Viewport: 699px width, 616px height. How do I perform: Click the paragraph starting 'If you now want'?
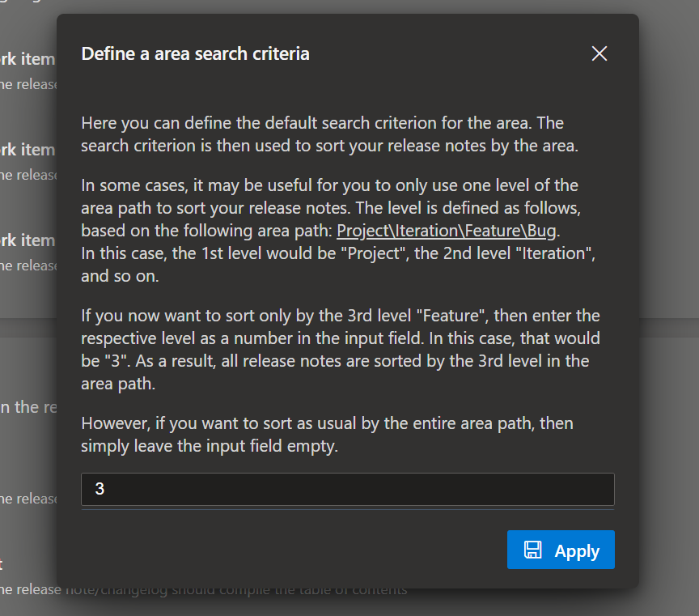pos(340,349)
